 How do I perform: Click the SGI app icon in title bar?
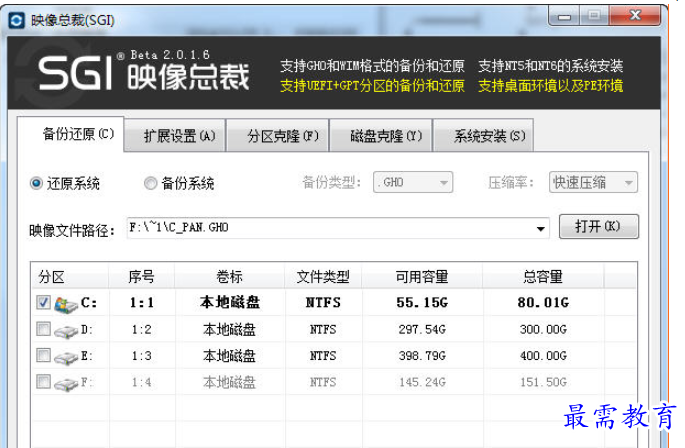tap(17, 21)
